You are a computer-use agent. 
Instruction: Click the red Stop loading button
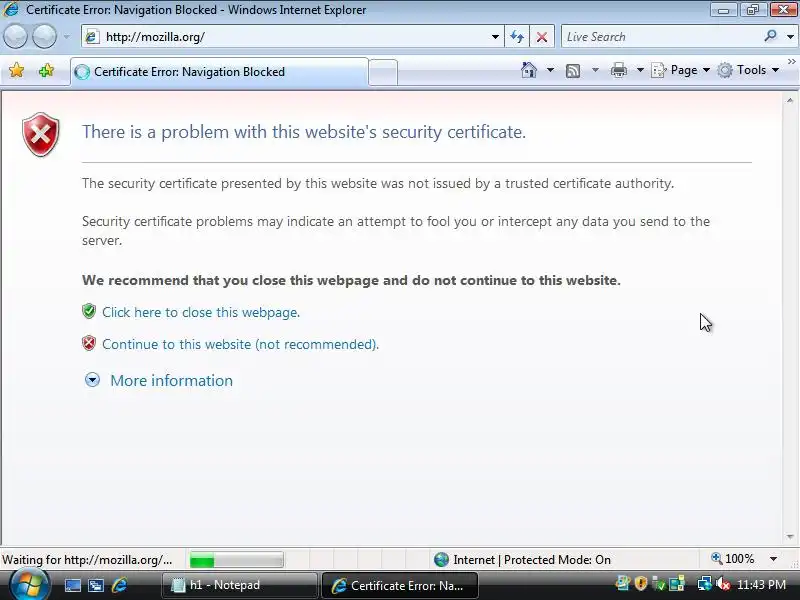542,37
